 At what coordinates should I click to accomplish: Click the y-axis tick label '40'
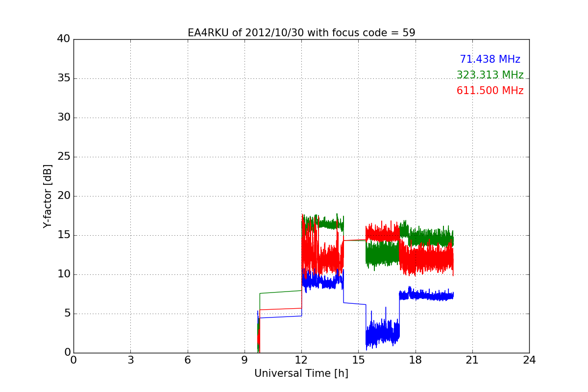coord(64,39)
